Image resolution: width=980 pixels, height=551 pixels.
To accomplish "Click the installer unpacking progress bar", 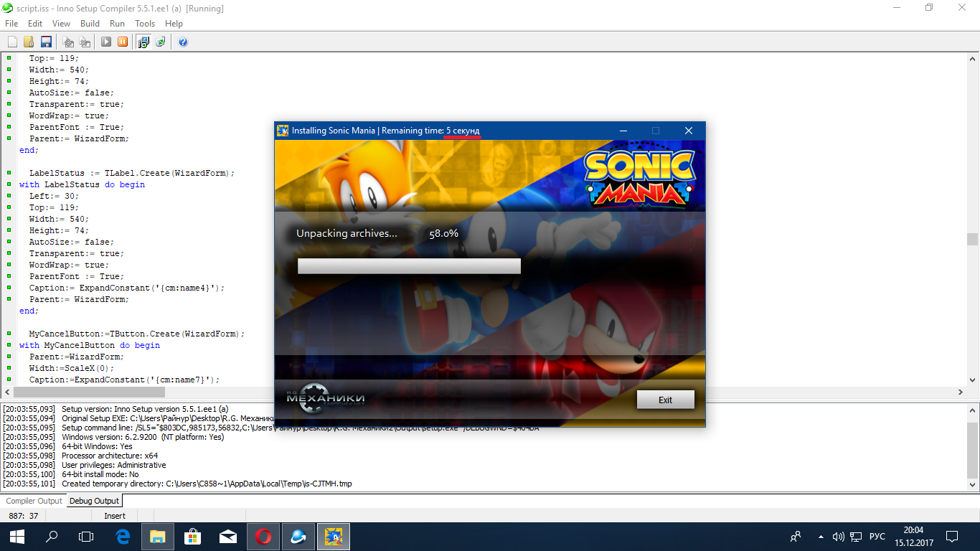I will (x=409, y=266).
